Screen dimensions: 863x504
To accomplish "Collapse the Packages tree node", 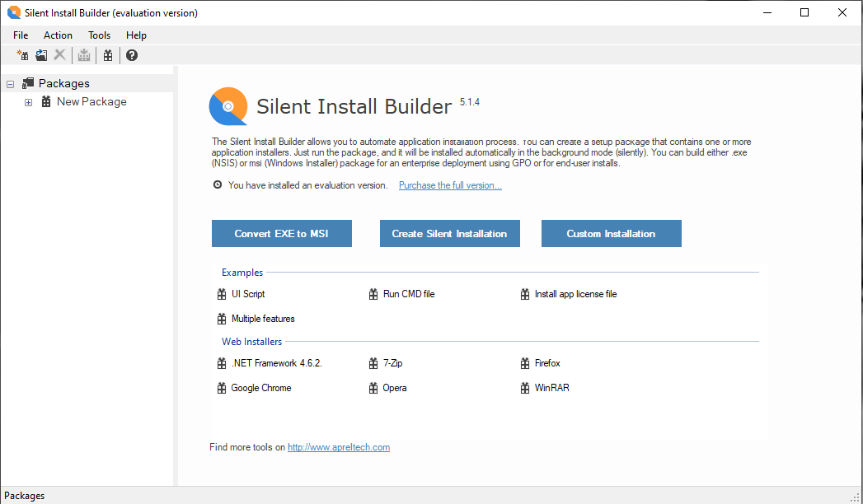I will point(11,84).
